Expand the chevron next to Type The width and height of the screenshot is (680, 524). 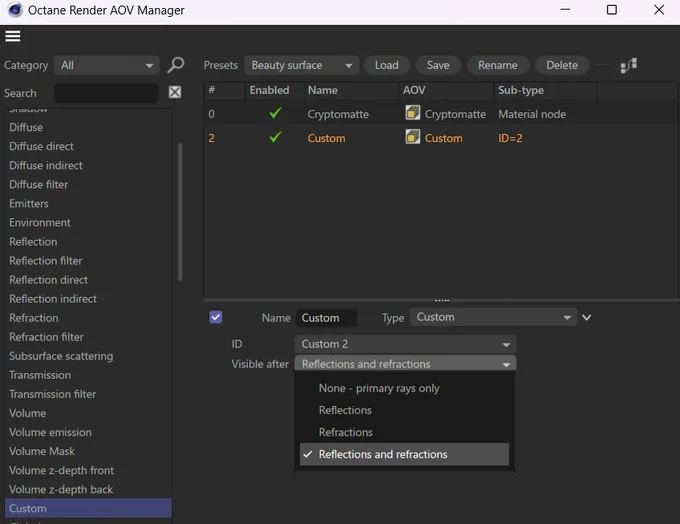(x=586, y=318)
